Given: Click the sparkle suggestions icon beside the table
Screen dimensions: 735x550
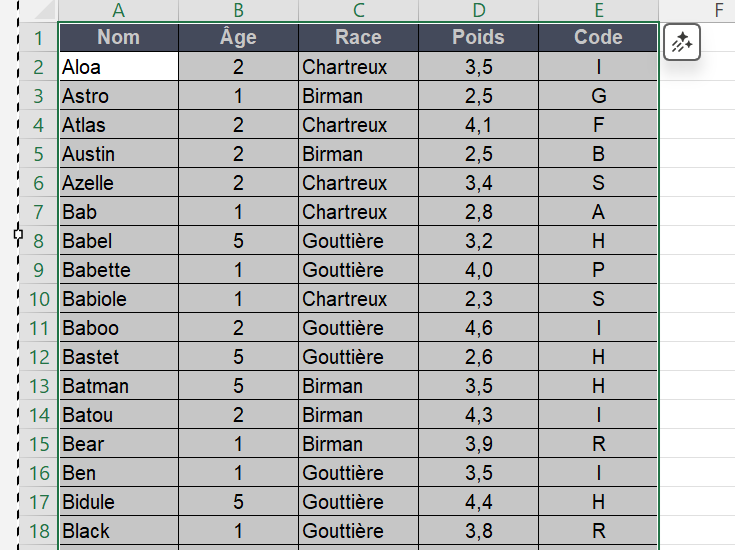Looking at the screenshot, I should point(682,43).
